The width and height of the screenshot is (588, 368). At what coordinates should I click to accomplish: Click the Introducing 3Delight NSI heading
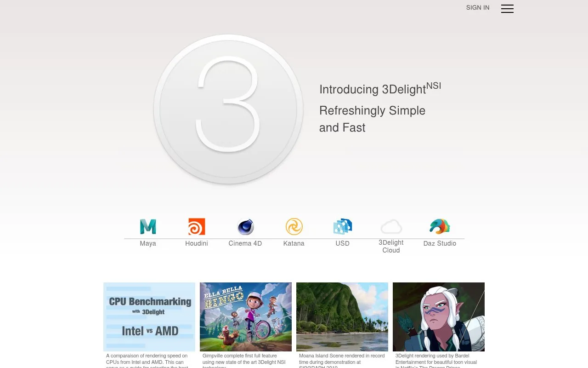(x=380, y=88)
